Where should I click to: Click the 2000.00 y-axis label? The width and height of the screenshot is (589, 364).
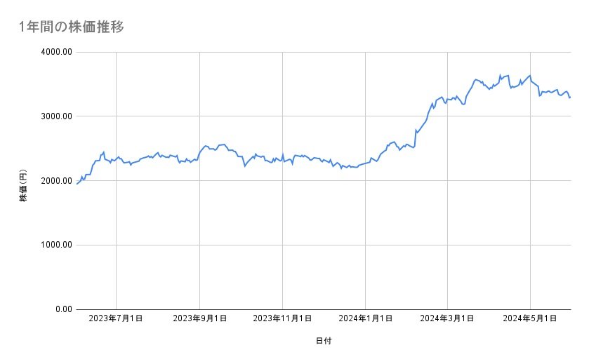click(55, 181)
